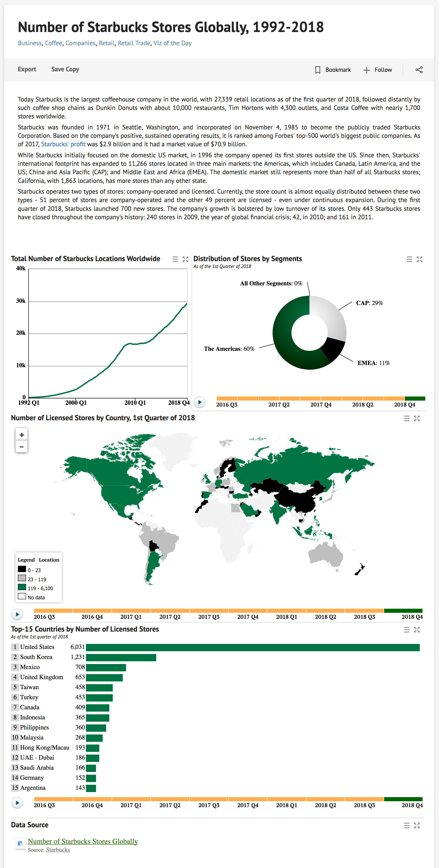
Task: Click Export
Action: (x=27, y=69)
